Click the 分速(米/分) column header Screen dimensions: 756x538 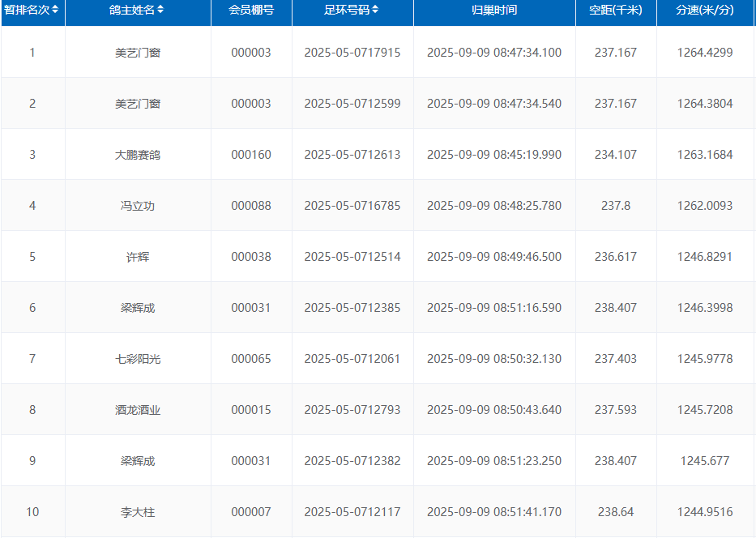click(705, 11)
